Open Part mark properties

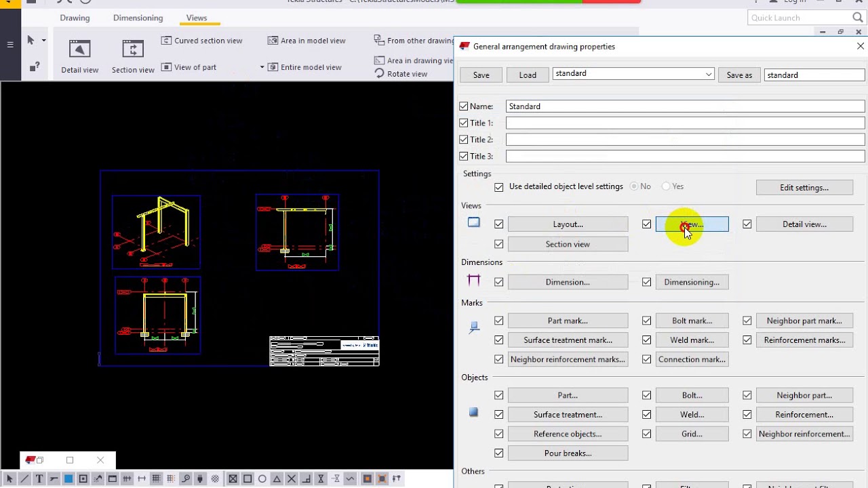tap(568, 321)
